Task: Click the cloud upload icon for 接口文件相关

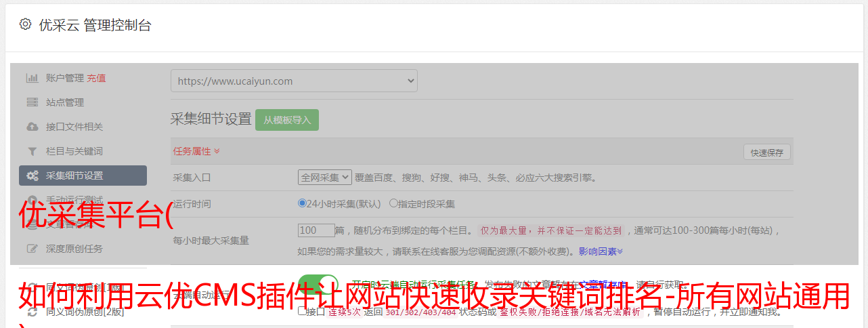Action: (x=32, y=127)
